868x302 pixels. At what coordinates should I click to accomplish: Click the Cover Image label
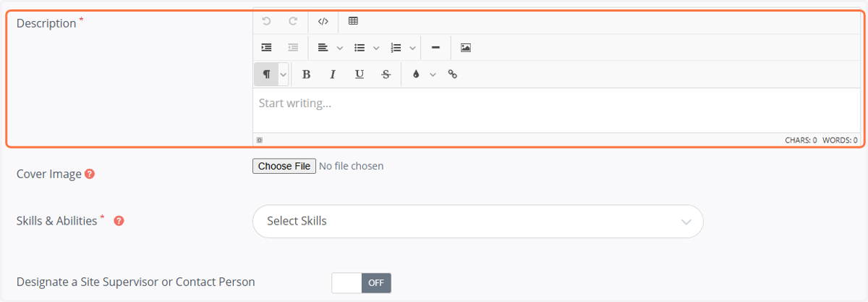click(x=48, y=175)
